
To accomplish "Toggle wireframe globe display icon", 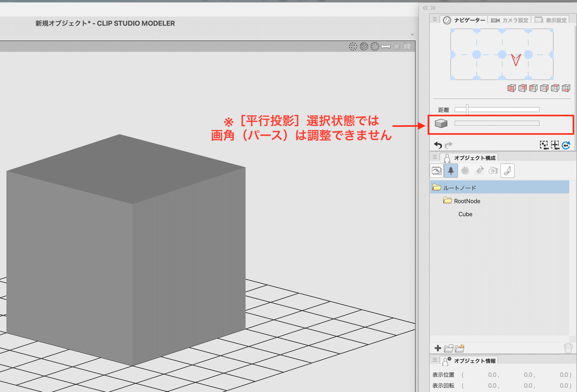I will point(364,47).
